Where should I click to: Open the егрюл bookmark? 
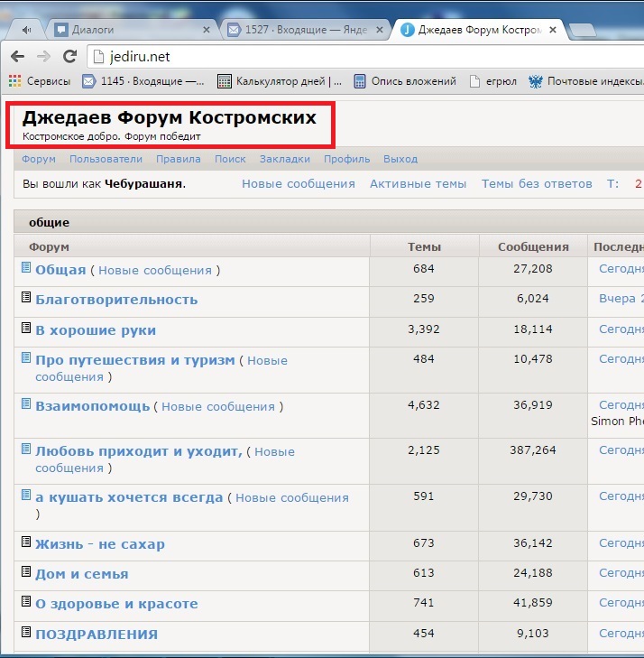pos(494,81)
